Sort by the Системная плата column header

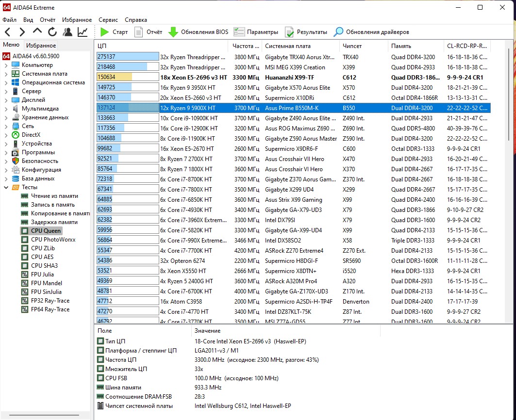click(x=301, y=46)
